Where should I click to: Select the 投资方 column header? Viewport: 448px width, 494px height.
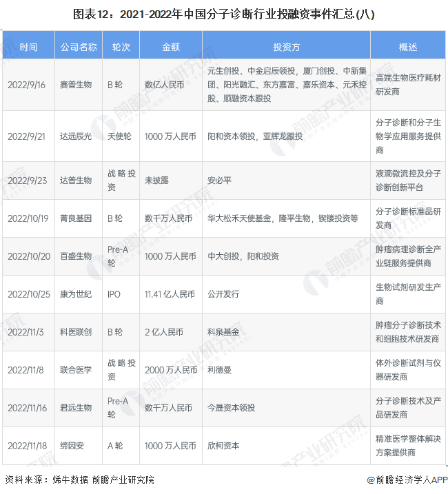[x=286, y=47]
